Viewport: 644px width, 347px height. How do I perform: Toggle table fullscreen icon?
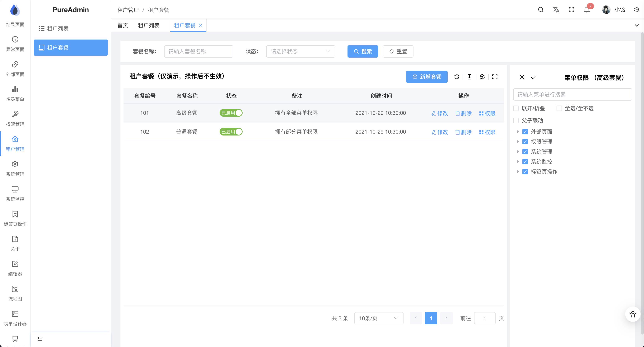coord(494,77)
